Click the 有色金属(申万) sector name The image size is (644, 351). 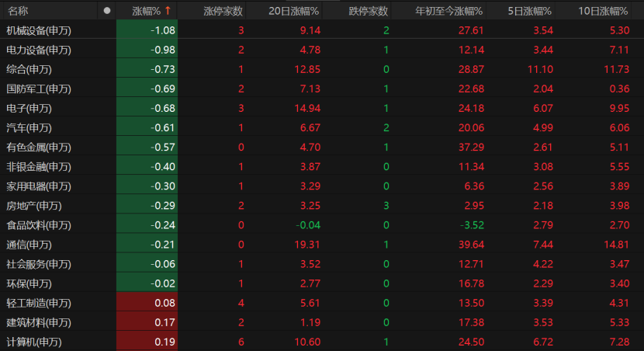39,147
